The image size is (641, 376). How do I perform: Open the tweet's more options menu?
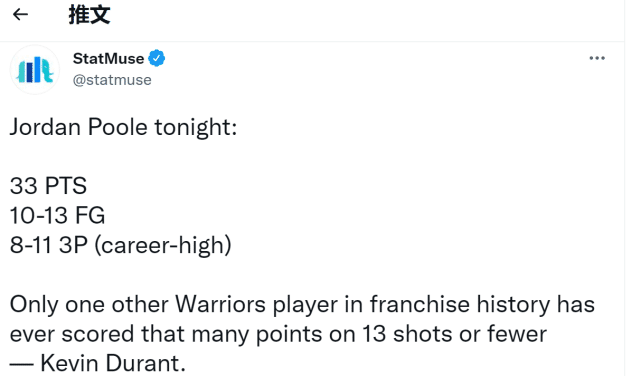pos(597,58)
